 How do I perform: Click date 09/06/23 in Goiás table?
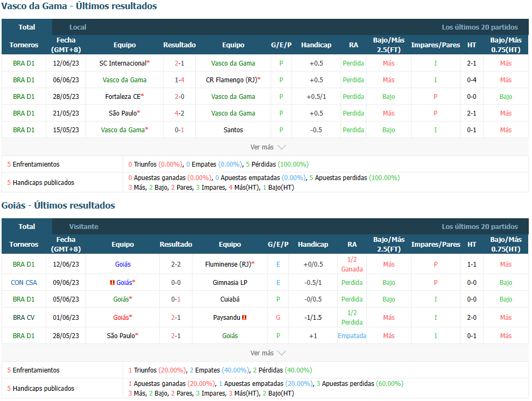coord(66,282)
